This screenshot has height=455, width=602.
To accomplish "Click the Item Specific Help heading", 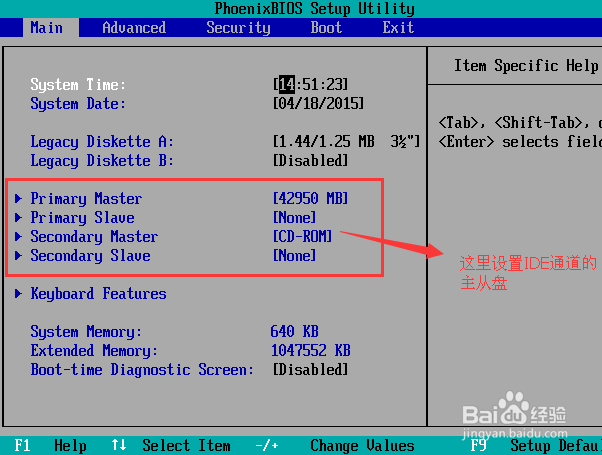I will click(x=526, y=66).
